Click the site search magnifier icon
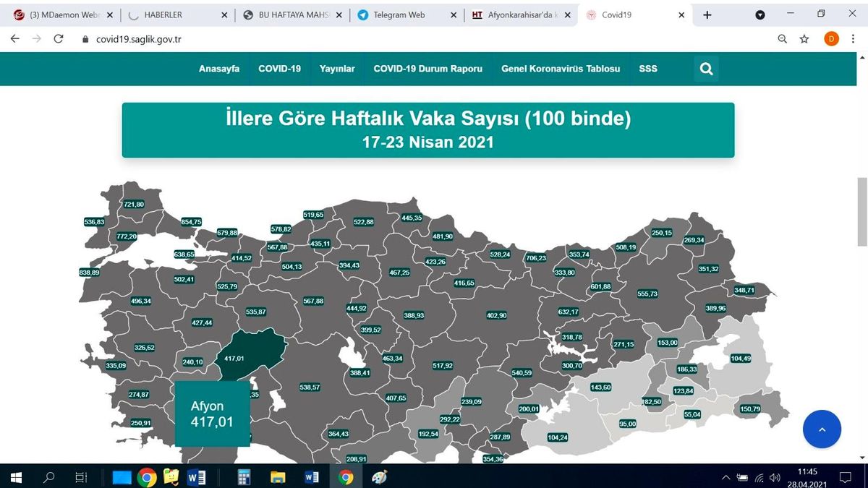 coord(707,69)
